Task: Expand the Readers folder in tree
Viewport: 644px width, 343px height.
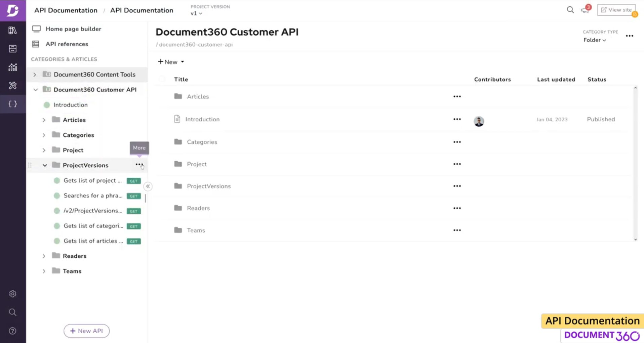Action: coord(44,256)
